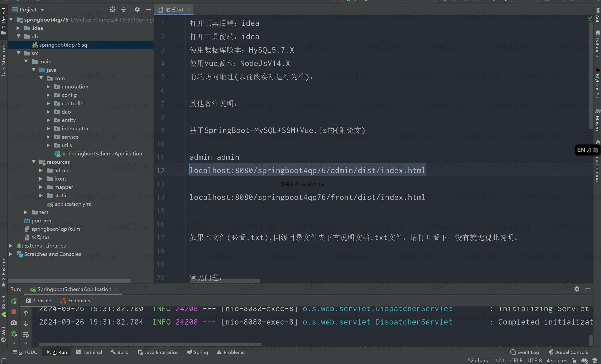Click the 4 spaces indent setting
This screenshot has height=364, width=601.
click(x=557, y=361)
